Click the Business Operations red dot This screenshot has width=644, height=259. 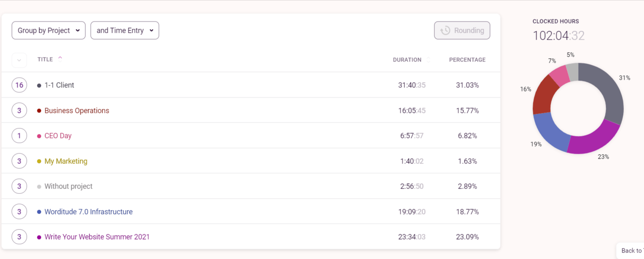click(x=39, y=111)
